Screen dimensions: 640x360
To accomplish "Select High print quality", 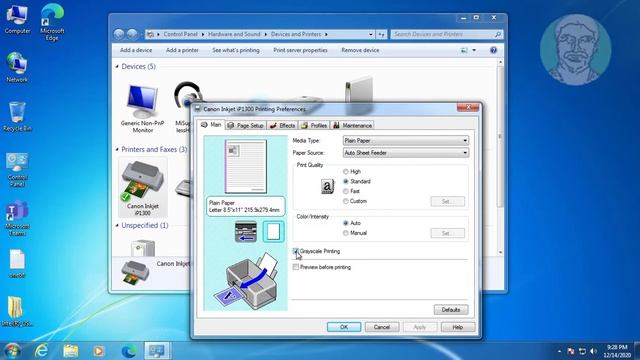I will [346, 171].
